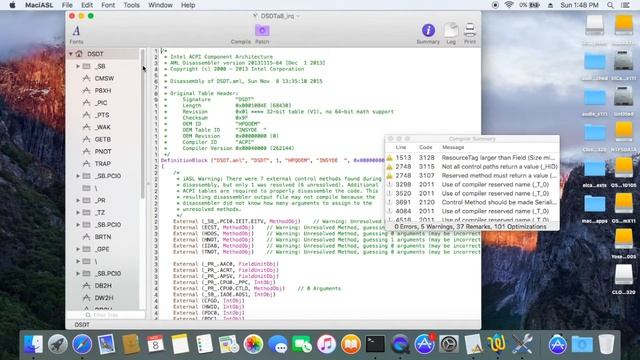
Task: Select the CMSW method in tree
Action: (x=104, y=78)
